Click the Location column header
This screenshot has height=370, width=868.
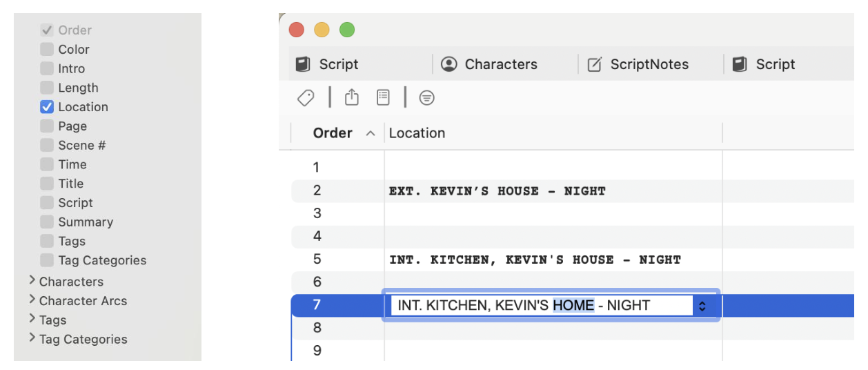[x=417, y=133]
